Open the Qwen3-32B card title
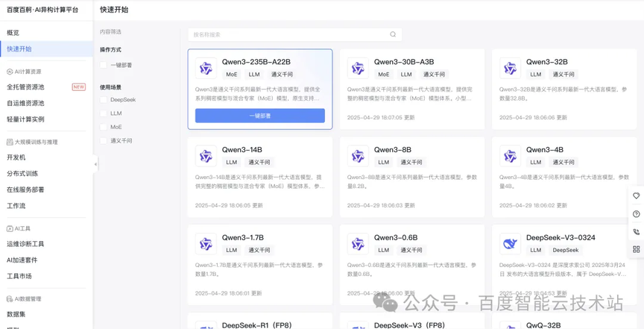The width and height of the screenshot is (644, 329). 546,62
